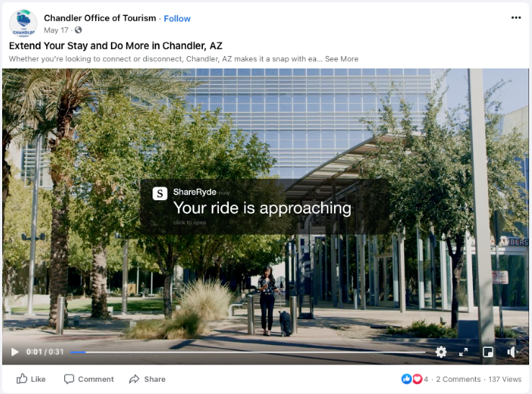Unmute the video volume icon
This screenshot has width=532, height=394.
(x=513, y=352)
